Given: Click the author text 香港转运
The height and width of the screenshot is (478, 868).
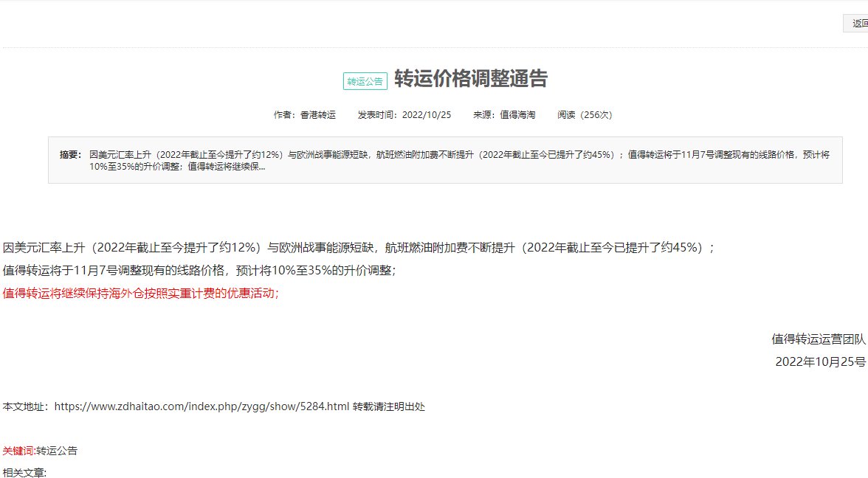Looking at the screenshot, I should [317, 115].
